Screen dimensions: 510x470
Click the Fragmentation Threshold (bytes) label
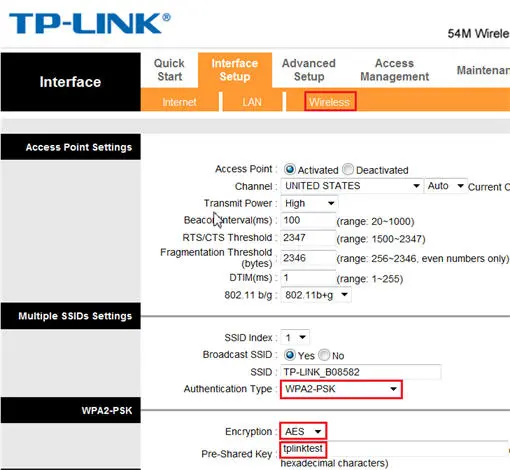[216, 258]
